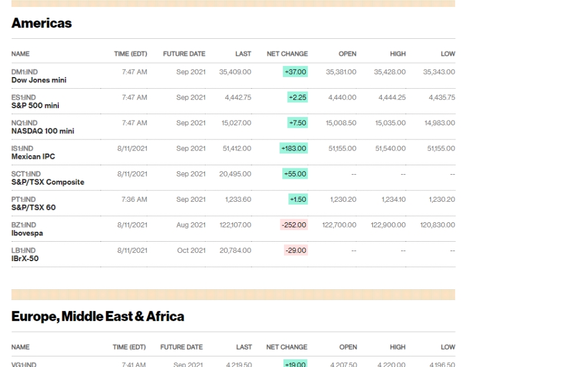Click the DM1:IND ticker symbol
Screen dimensions: 588x367
click(x=24, y=72)
